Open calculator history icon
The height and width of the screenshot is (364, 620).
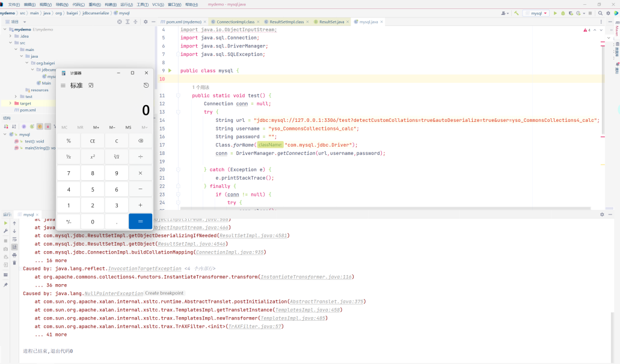(x=146, y=85)
